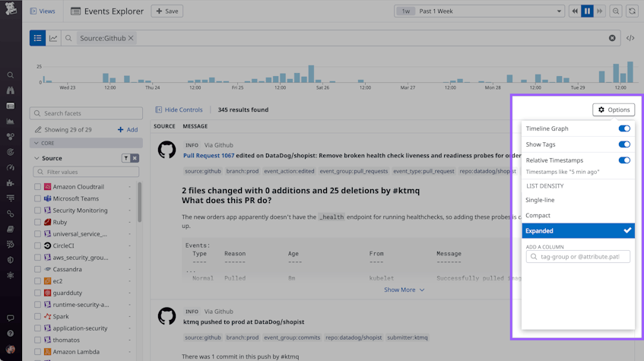The image size is (644, 361).
Task: Check the guardduty source checkbox
Action: pos(37,293)
